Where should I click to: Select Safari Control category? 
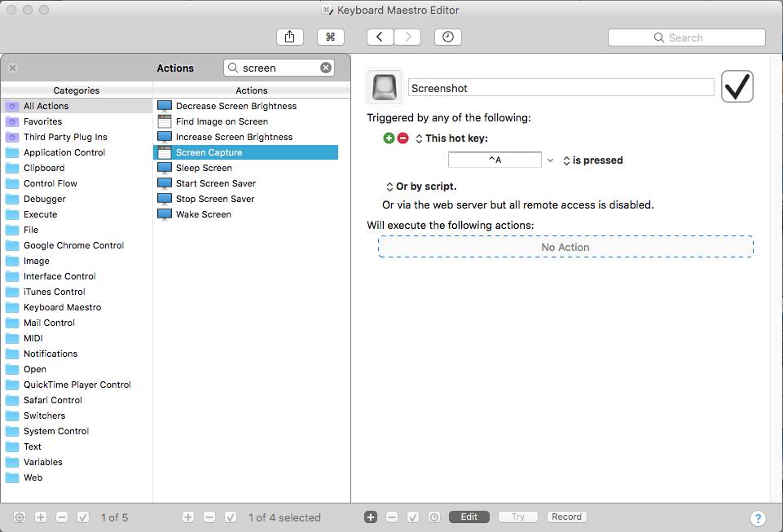tap(77, 400)
